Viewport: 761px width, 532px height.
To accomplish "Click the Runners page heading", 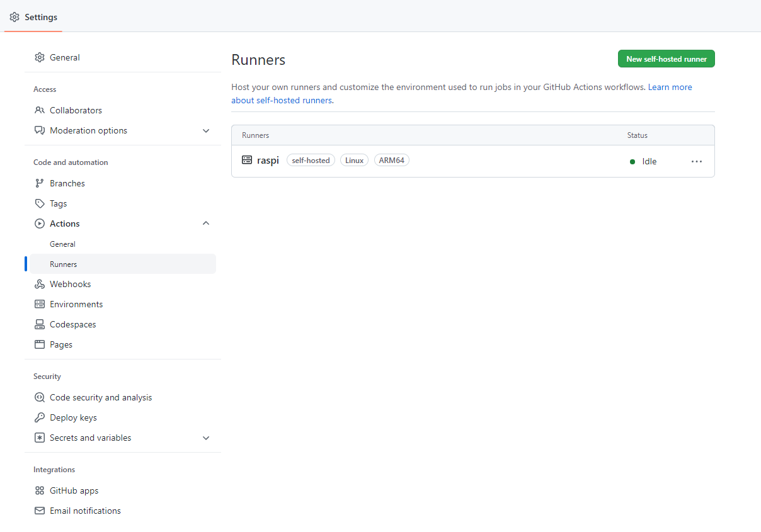I will (x=258, y=60).
